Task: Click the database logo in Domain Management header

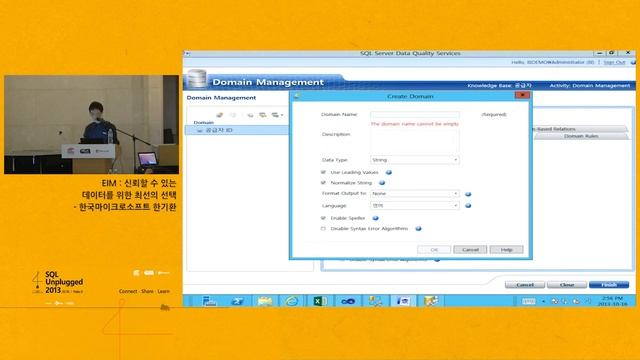Action: 197,79
